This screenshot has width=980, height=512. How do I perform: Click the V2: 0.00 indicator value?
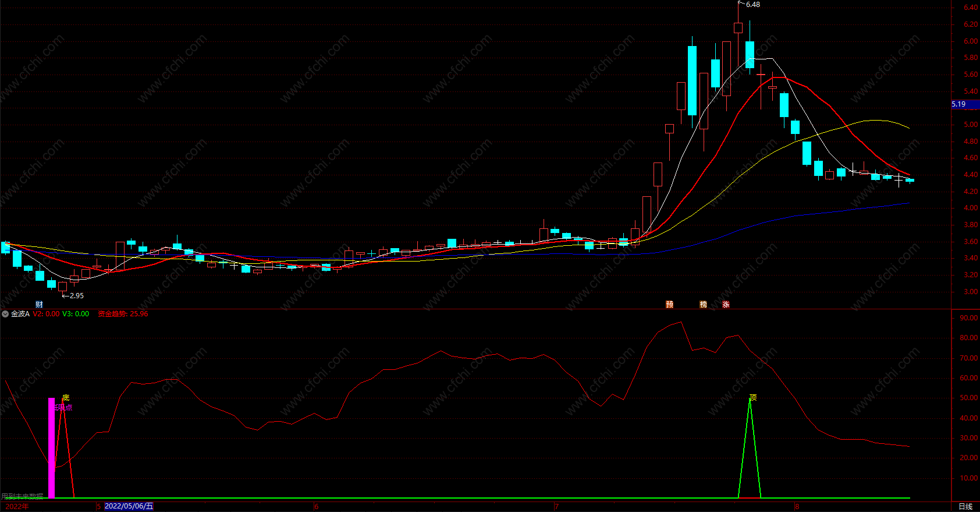tap(46, 314)
